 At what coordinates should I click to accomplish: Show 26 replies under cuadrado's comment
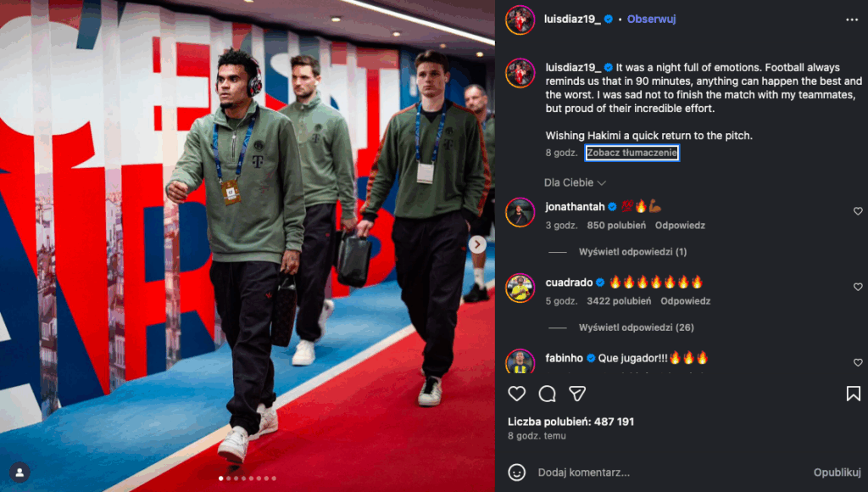[636, 327]
